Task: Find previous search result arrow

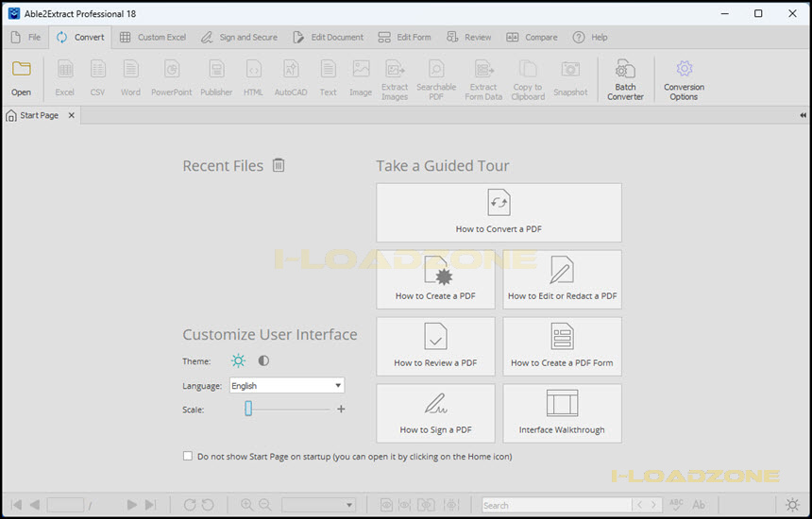Action: pos(639,505)
